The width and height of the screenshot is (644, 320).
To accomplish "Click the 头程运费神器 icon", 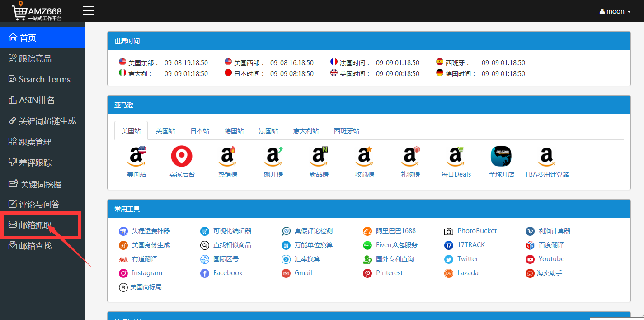I will point(123,231).
